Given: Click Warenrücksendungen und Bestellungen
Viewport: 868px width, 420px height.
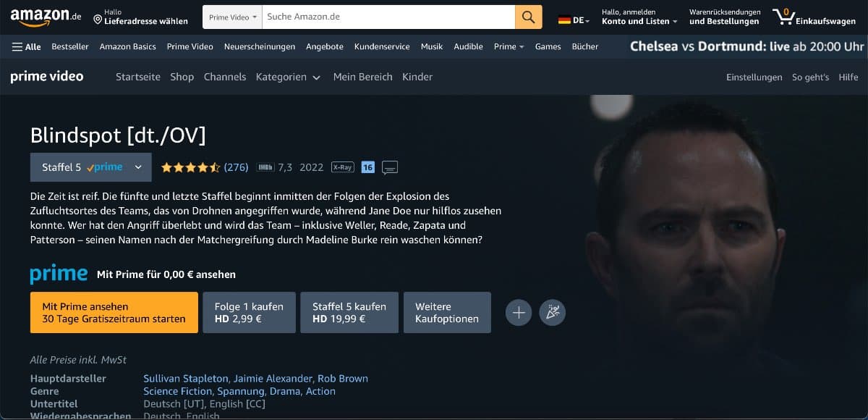Looking at the screenshot, I should 725,17.
